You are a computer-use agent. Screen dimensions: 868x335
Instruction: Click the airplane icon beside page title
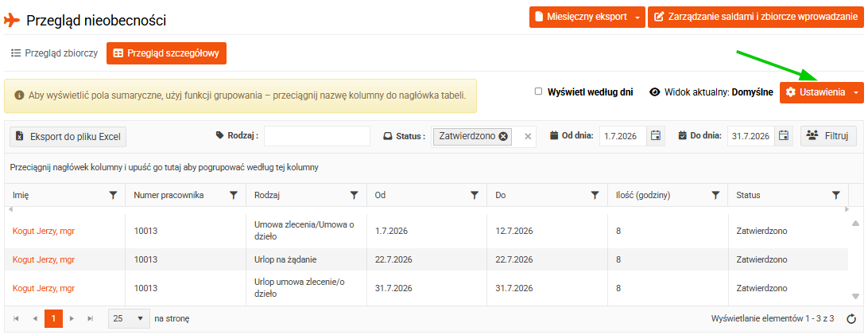click(12, 21)
